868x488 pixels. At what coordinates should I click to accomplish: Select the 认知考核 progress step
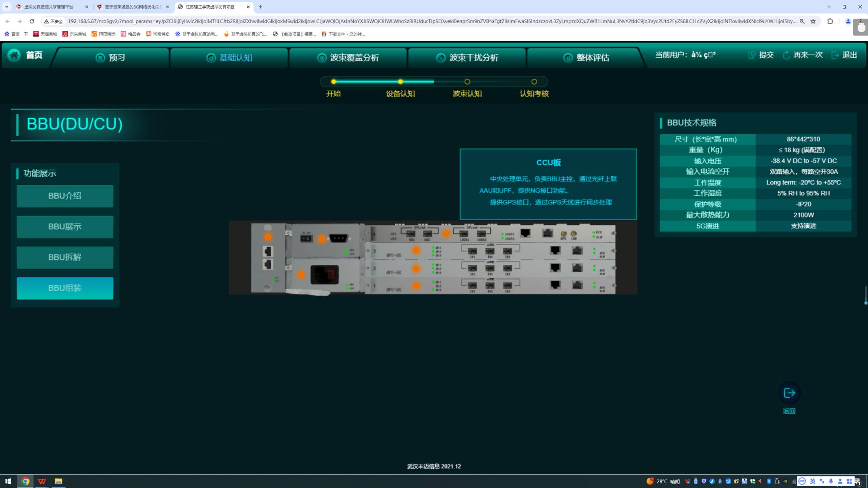pos(534,82)
